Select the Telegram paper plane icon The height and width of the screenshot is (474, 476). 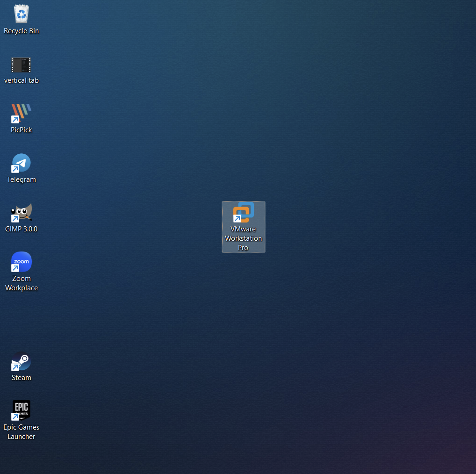[22, 163]
